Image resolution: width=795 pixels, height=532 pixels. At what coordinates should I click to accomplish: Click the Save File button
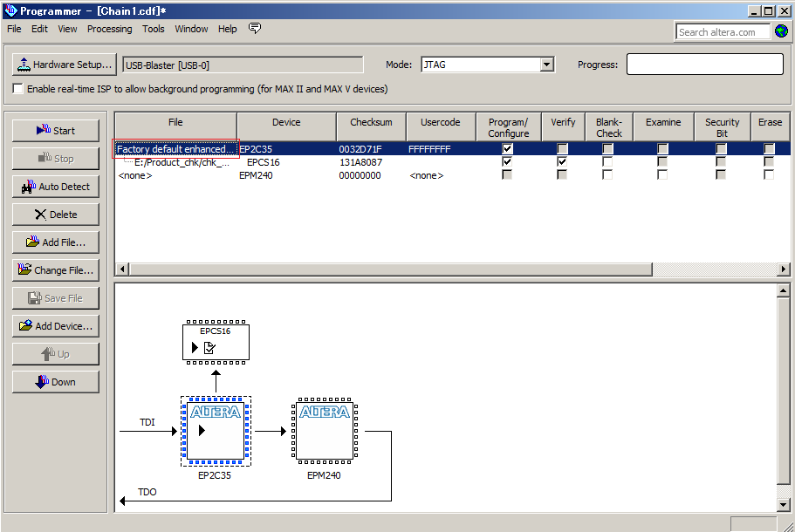coord(56,298)
